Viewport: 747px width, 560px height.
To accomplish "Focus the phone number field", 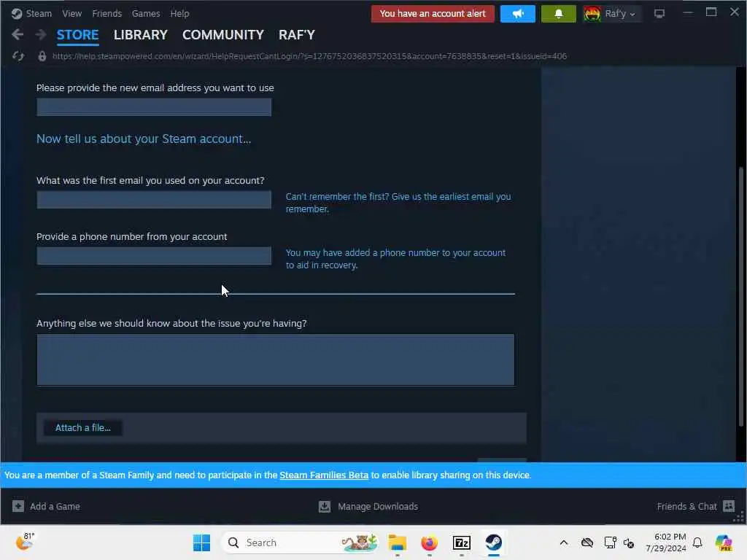I will (154, 256).
